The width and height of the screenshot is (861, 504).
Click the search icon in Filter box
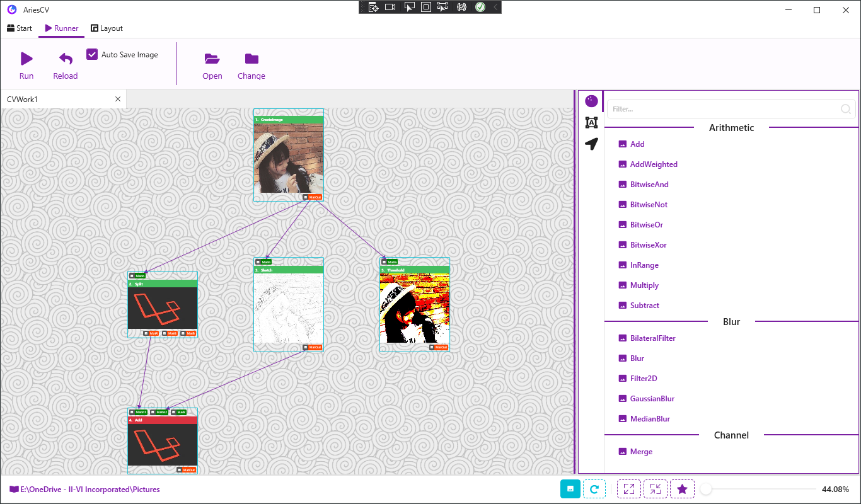(846, 109)
